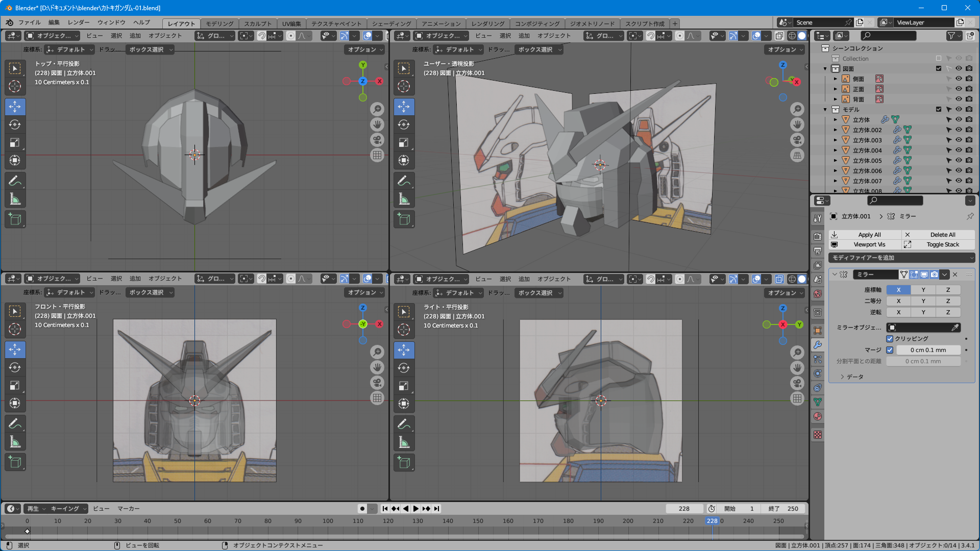Select Add Cube tool in right-view viewport
The width and height of the screenshot is (980, 551).
coord(404,463)
